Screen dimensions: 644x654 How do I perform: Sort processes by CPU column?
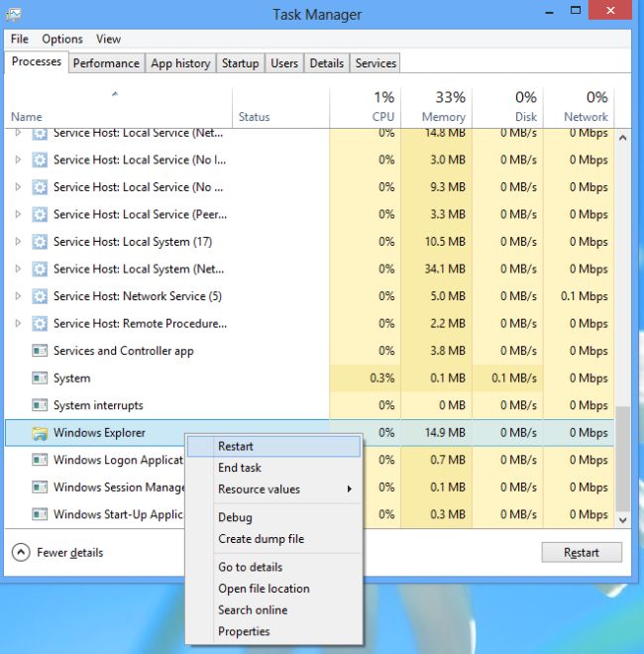point(365,108)
